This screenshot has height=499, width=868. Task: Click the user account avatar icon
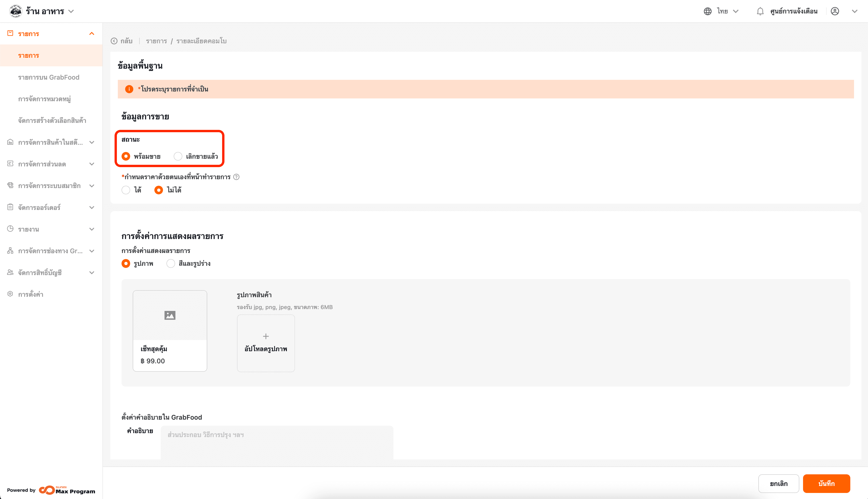point(835,11)
